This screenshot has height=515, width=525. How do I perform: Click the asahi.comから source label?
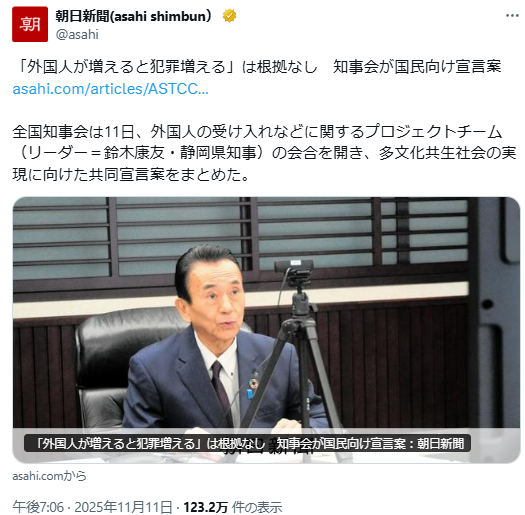coord(49,476)
